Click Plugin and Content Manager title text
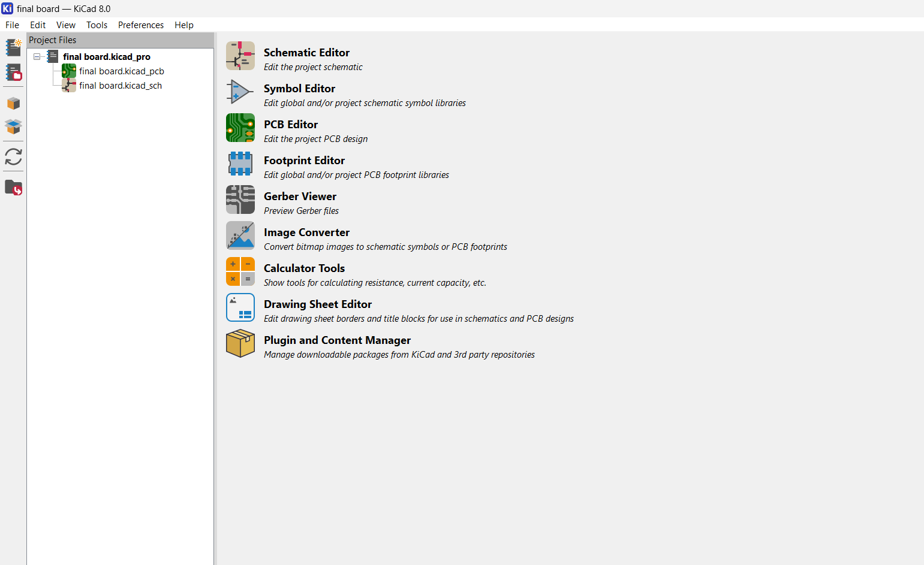924x565 pixels. (x=337, y=340)
